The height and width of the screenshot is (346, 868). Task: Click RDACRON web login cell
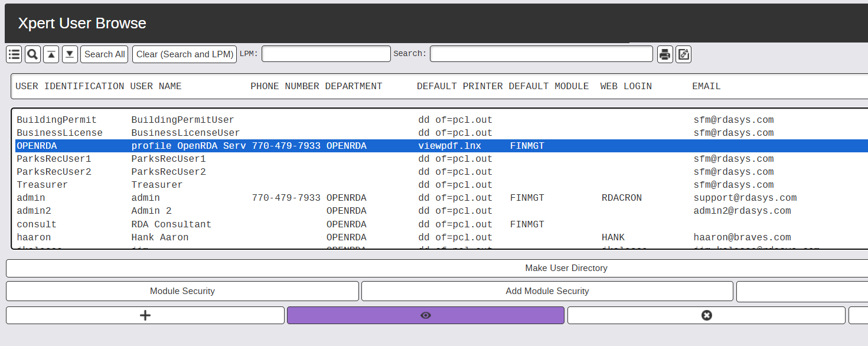622,198
